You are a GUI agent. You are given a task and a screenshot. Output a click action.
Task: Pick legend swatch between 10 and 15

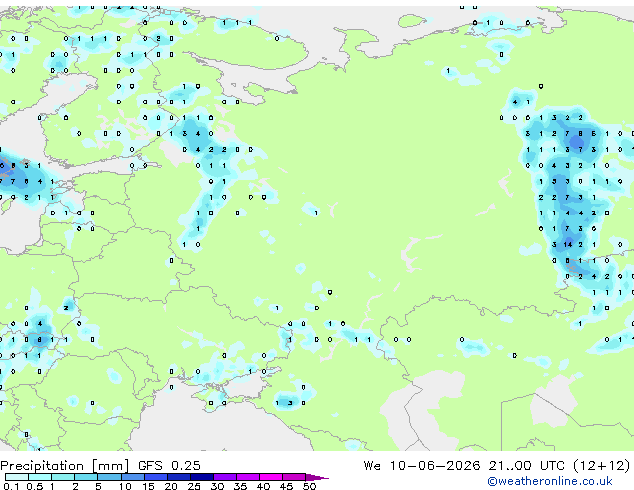tap(133, 477)
